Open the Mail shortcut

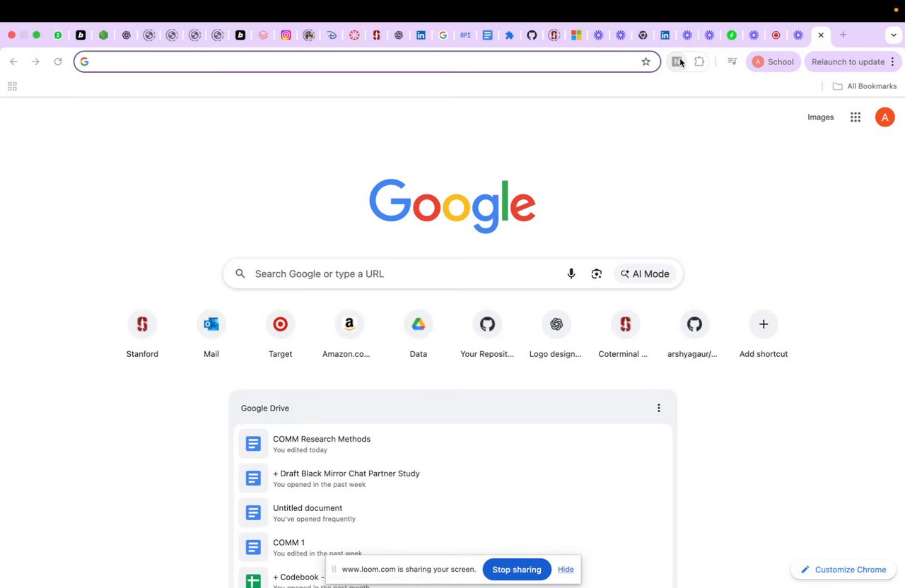tap(211, 334)
